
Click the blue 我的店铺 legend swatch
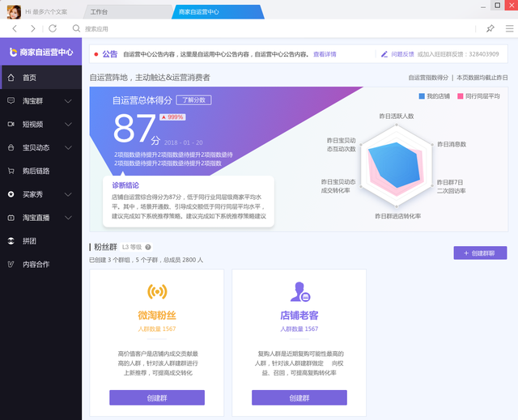(422, 96)
